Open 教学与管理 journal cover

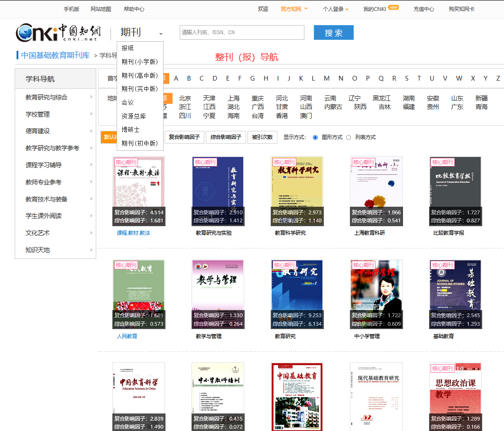(218, 294)
